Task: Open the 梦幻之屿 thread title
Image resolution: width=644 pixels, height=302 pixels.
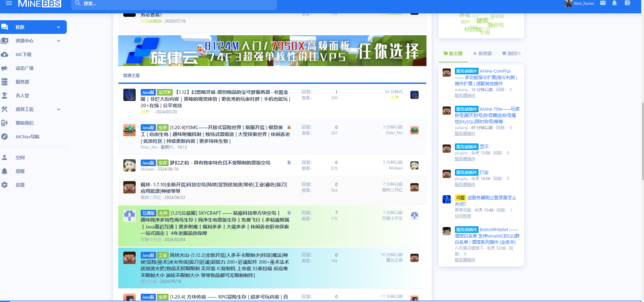Action: 220,163
